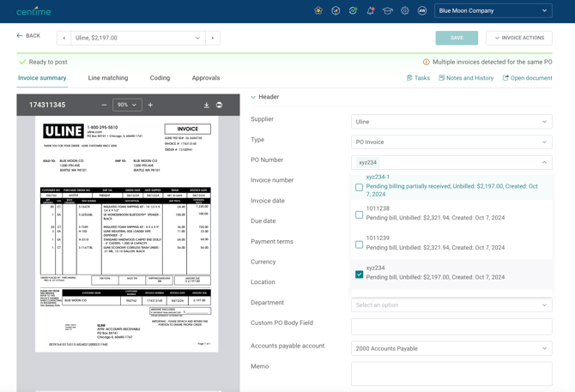
Task: Switch to Line matching tab
Action: tap(108, 78)
